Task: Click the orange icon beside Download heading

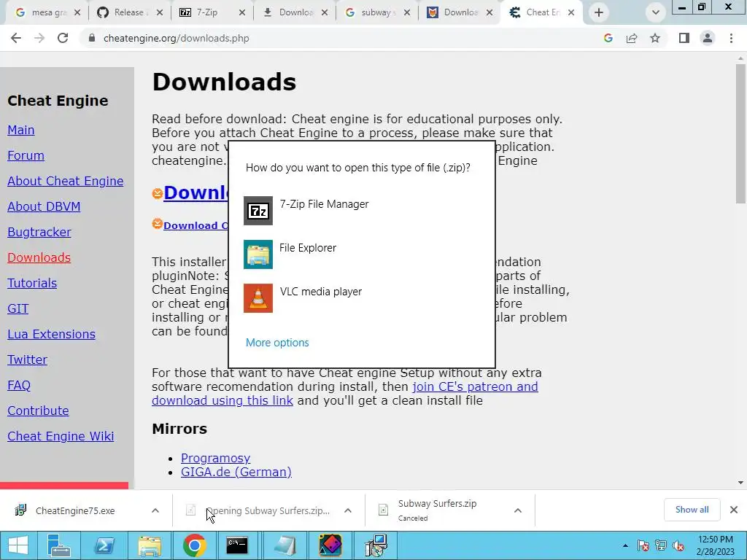Action: tap(158, 193)
